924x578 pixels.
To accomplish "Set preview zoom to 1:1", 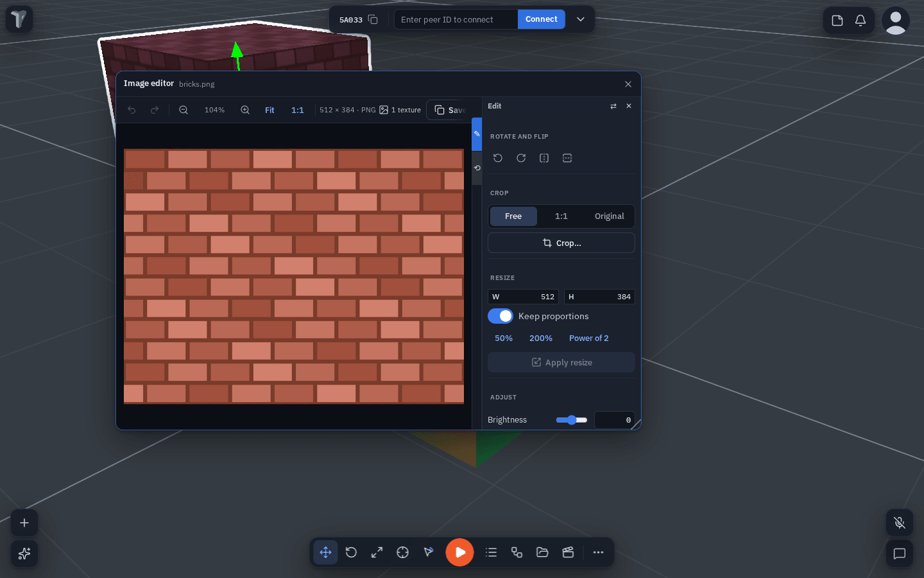I will pos(298,110).
